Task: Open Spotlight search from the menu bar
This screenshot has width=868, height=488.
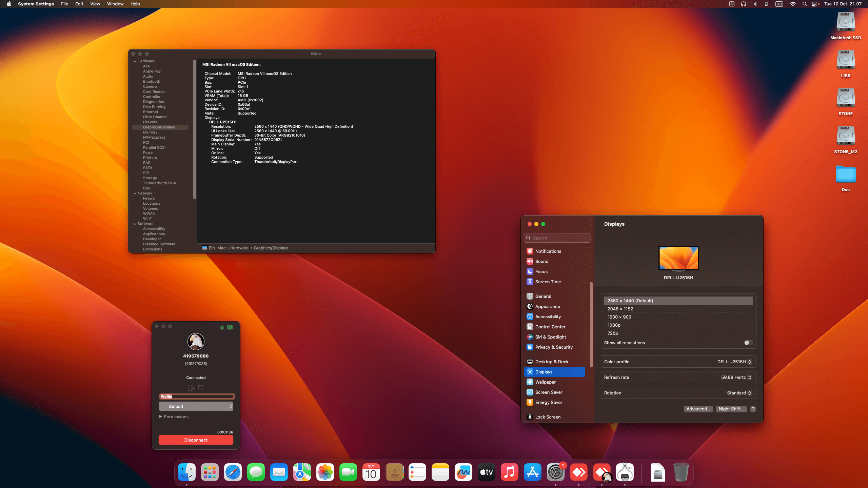Action: pos(805,4)
